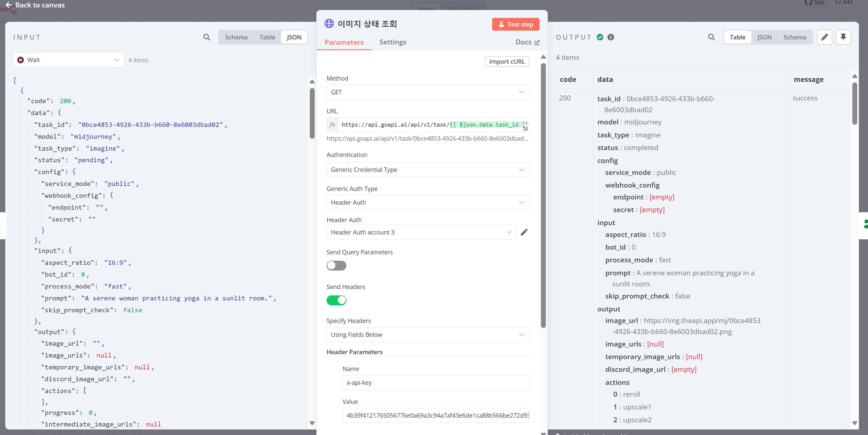
Task: Pin output data with pin icon
Action: 843,37
